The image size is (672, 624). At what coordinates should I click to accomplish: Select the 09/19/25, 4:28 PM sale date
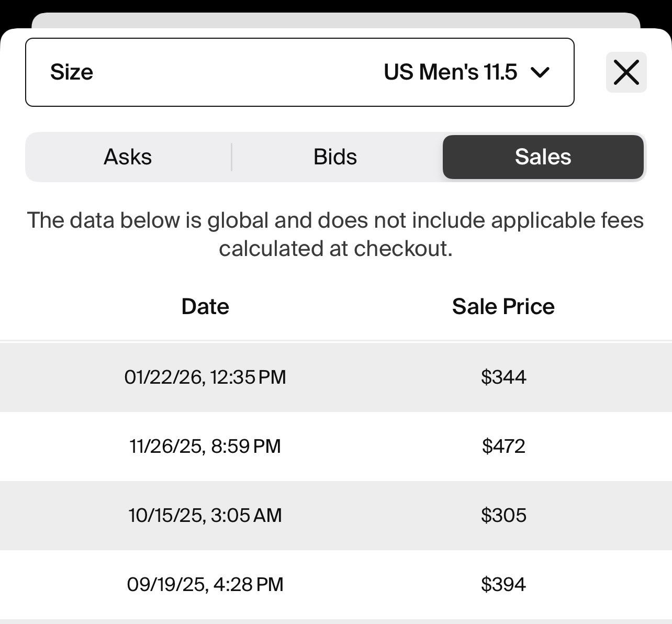coord(205,584)
